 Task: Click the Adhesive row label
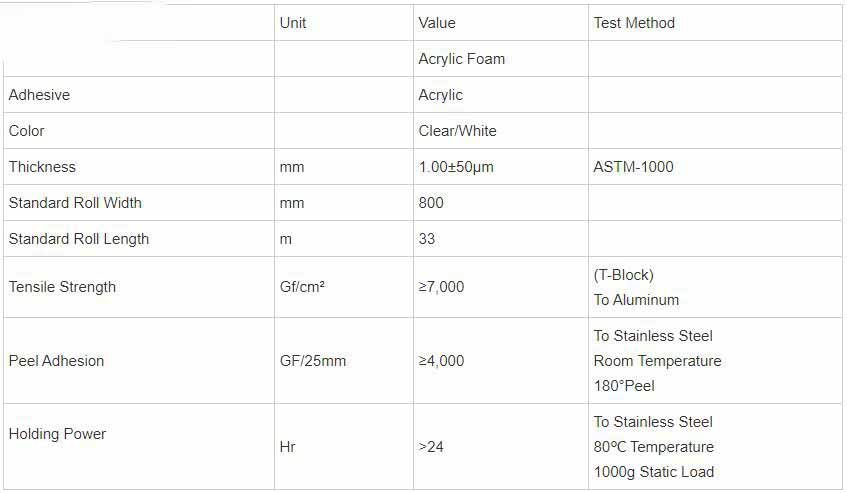click(x=39, y=95)
